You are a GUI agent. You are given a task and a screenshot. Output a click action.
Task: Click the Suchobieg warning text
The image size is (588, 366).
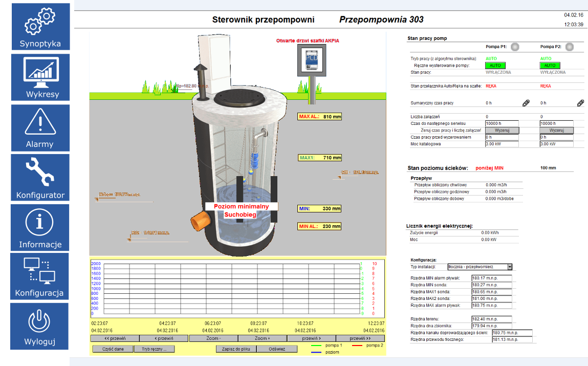point(241,214)
